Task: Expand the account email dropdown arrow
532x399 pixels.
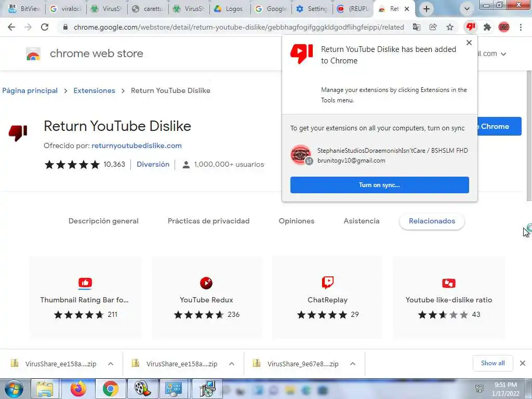Action: tap(503, 54)
